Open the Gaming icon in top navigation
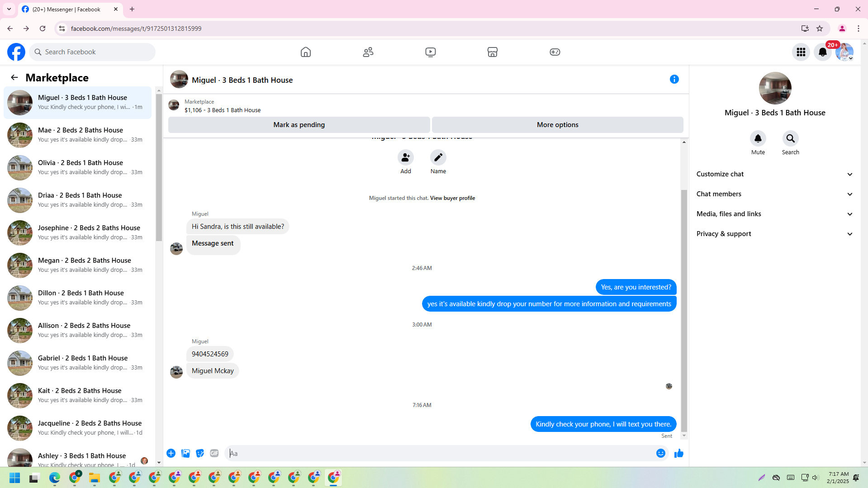Image resolution: width=868 pixels, height=488 pixels. [555, 52]
